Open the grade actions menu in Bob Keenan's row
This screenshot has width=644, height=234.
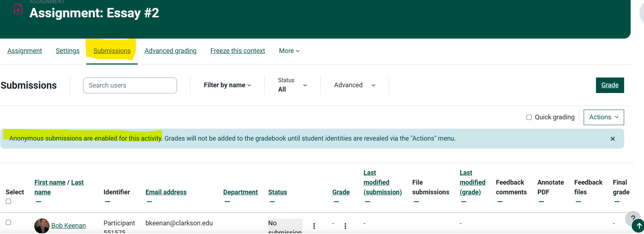pyautogui.click(x=345, y=226)
